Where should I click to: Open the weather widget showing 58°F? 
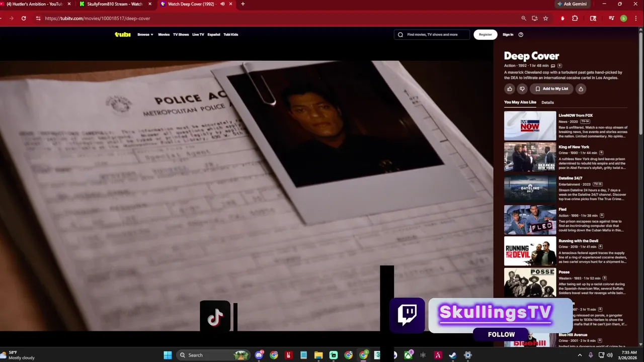click(19, 355)
